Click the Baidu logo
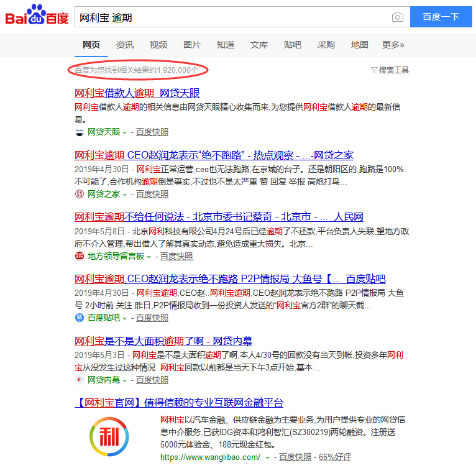The height and width of the screenshot is (468, 476). (37, 14)
